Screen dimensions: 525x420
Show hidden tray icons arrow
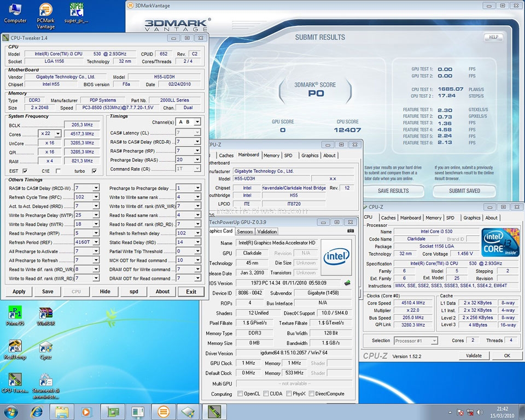coord(450,412)
